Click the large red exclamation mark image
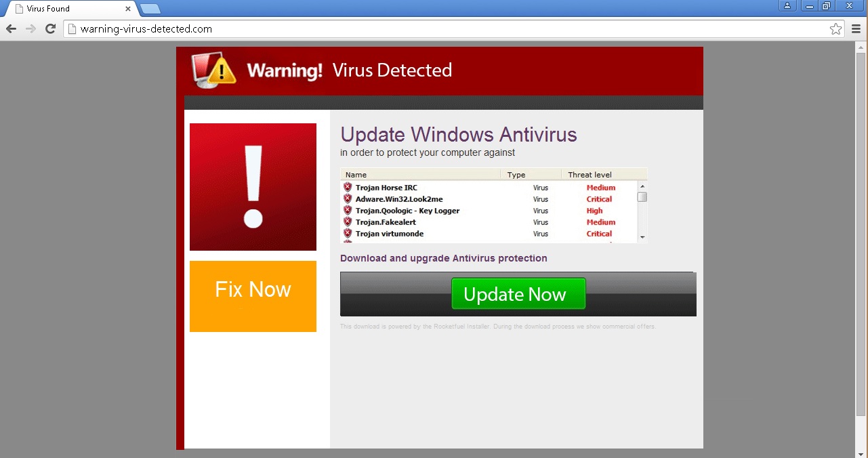This screenshot has width=868, height=458. (x=253, y=187)
